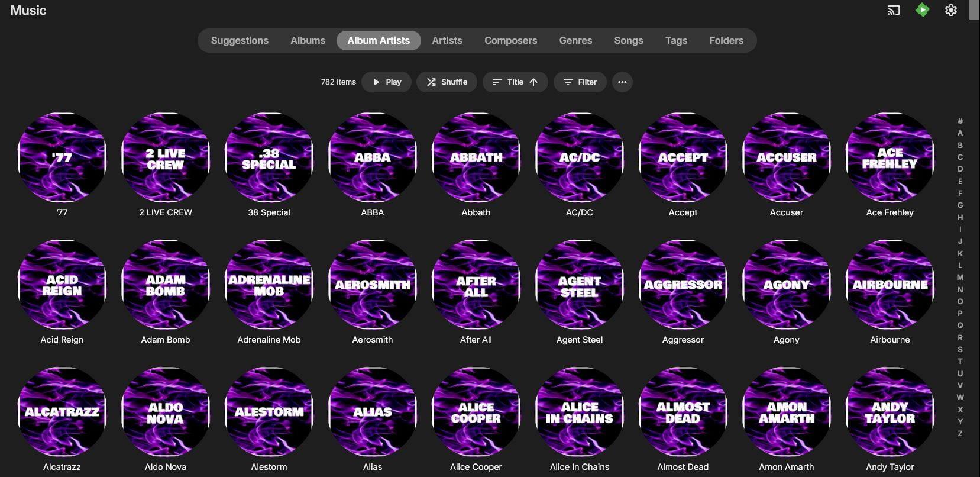The width and height of the screenshot is (980, 477).
Task: Open the Almost Dead artist image
Action: [683, 412]
